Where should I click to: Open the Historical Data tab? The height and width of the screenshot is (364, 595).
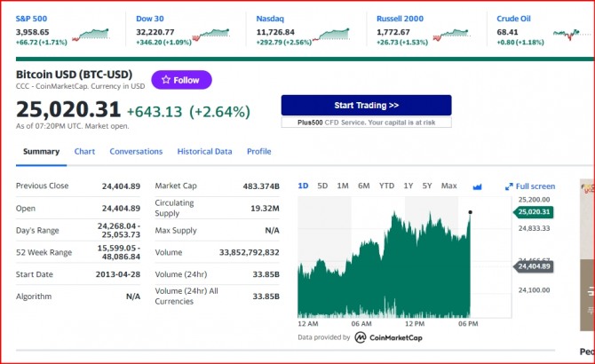click(x=204, y=151)
